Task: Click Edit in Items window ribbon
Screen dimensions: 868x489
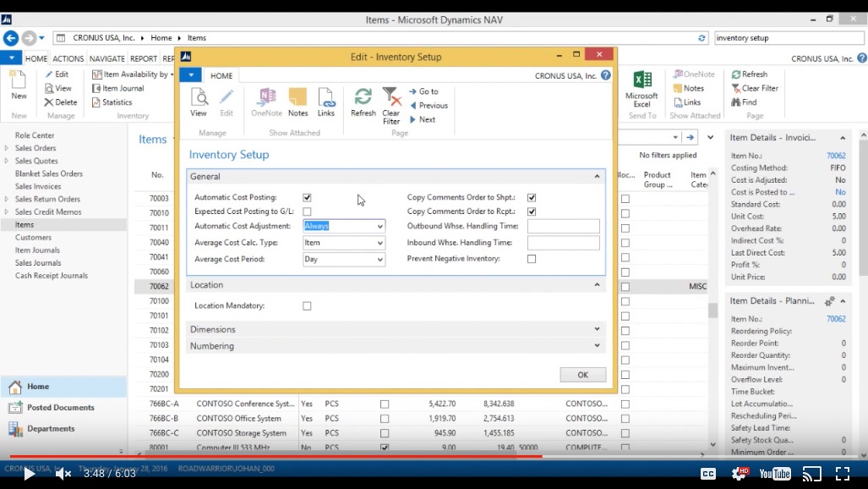Action: tap(57, 74)
